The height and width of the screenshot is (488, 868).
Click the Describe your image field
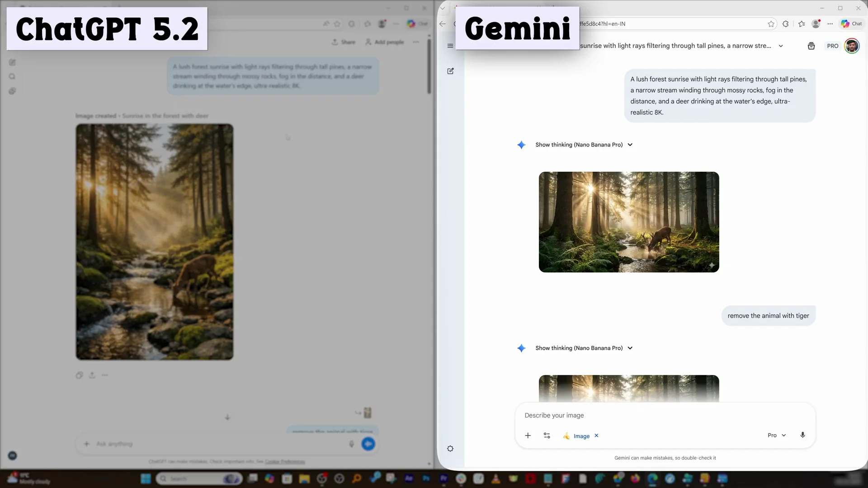(588, 415)
